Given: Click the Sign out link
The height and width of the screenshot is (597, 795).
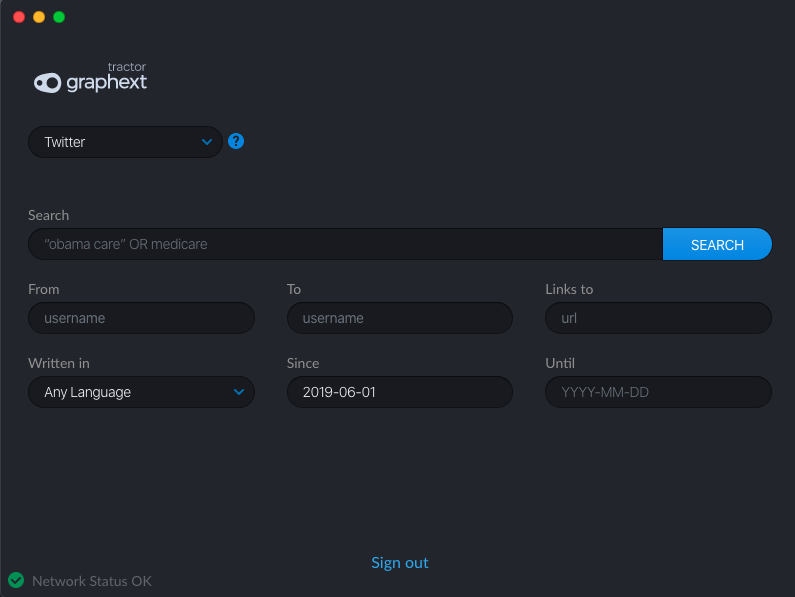Looking at the screenshot, I should (x=400, y=563).
